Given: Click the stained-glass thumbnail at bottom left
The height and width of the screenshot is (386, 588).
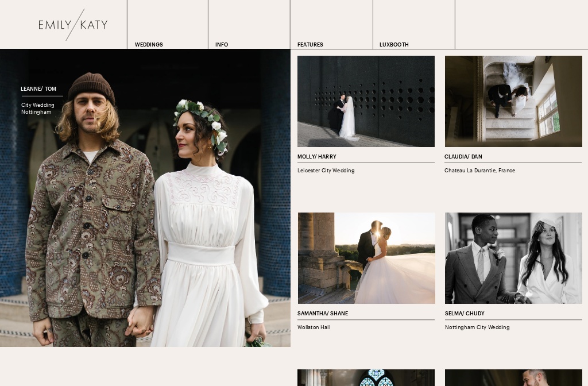Looking at the screenshot, I should tap(366, 378).
